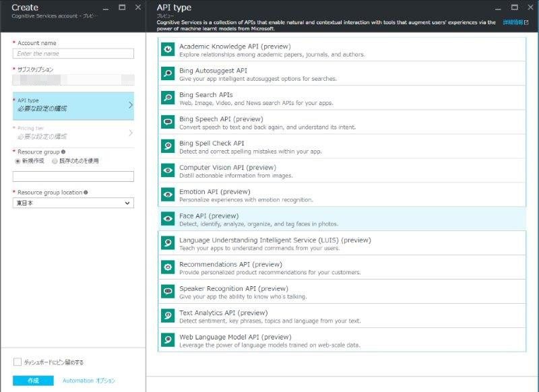
Task: Open the Resource group location dropdown
Action: click(x=73, y=203)
